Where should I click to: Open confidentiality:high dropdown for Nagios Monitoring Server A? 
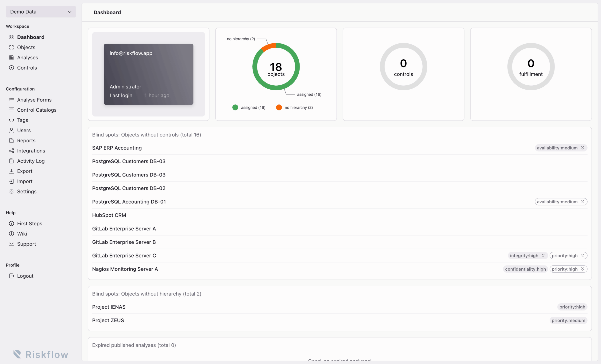coord(525,269)
